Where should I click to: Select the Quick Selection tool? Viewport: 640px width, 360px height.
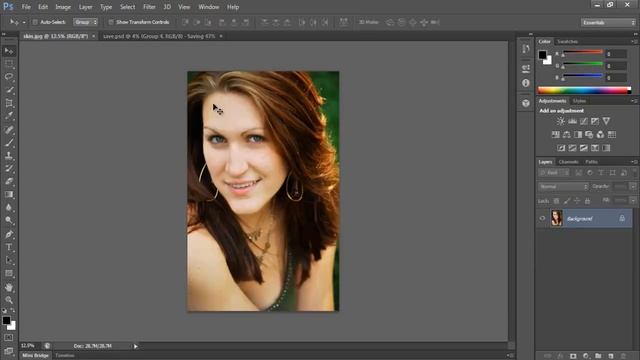click(x=9, y=90)
